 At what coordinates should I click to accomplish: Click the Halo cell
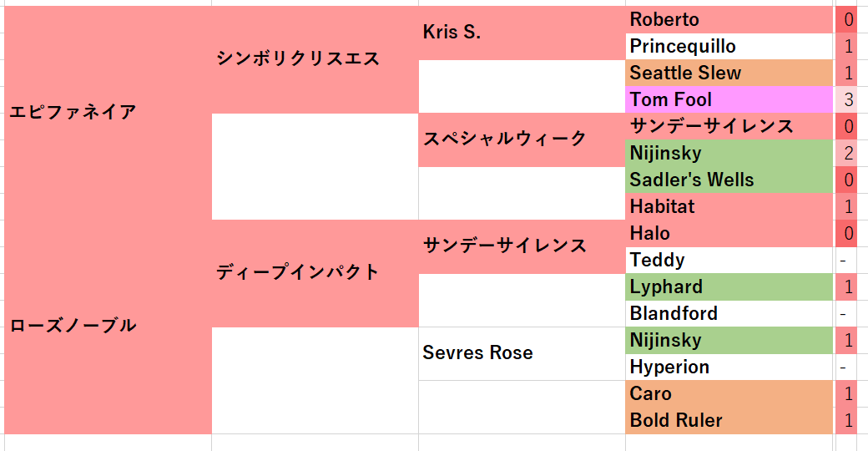click(x=729, y=233)
